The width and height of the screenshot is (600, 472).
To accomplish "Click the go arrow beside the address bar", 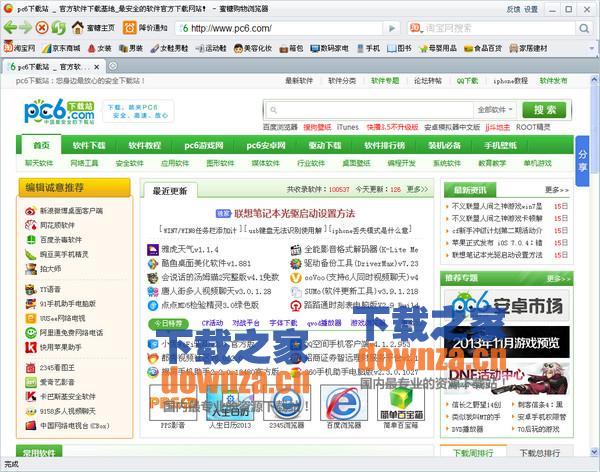I will pos(392,28).
